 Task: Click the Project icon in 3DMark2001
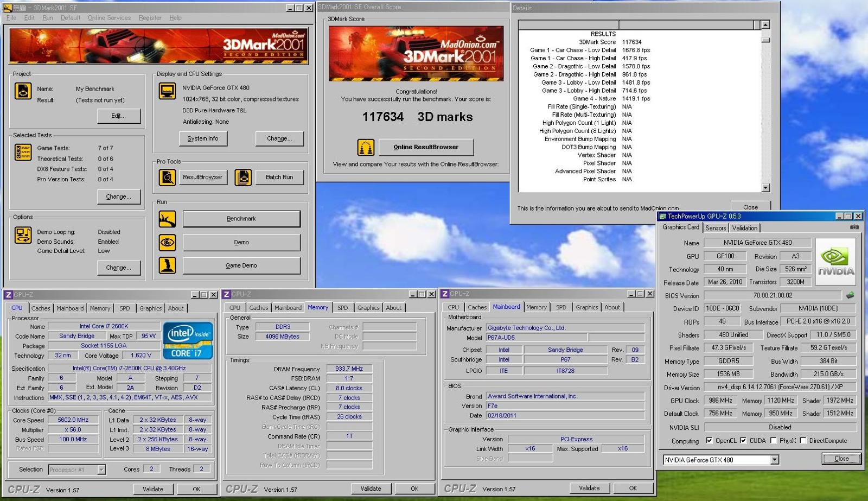(23, 91)
